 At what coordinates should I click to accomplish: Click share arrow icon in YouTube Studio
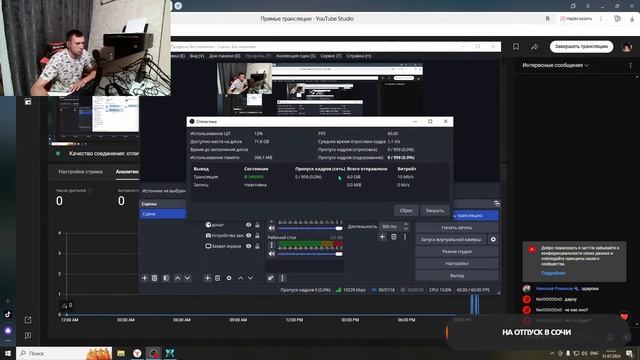(x=535, y=47)
